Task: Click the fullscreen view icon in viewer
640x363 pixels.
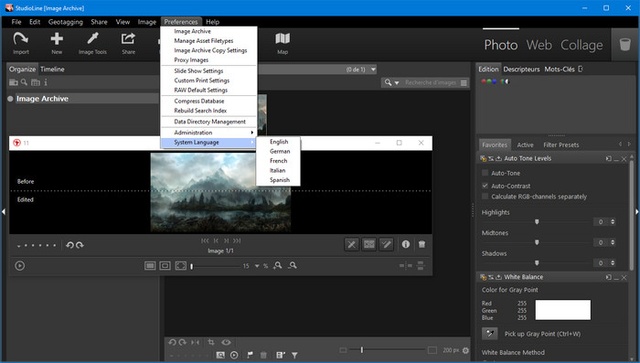Action: pyautogui.click(x=180, y=265)
